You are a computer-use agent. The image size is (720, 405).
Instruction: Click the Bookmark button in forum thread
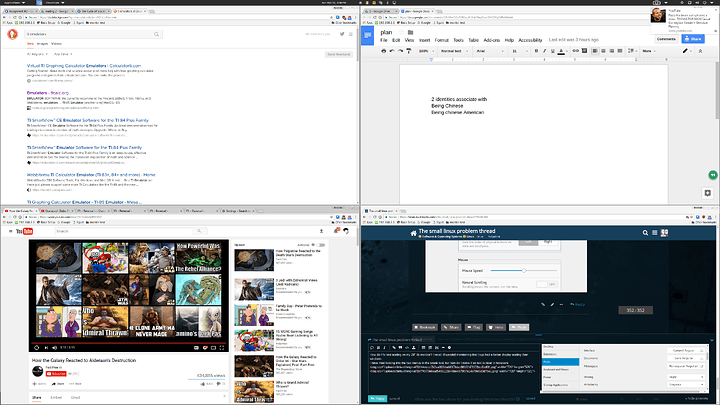click(x=425, y=327)
